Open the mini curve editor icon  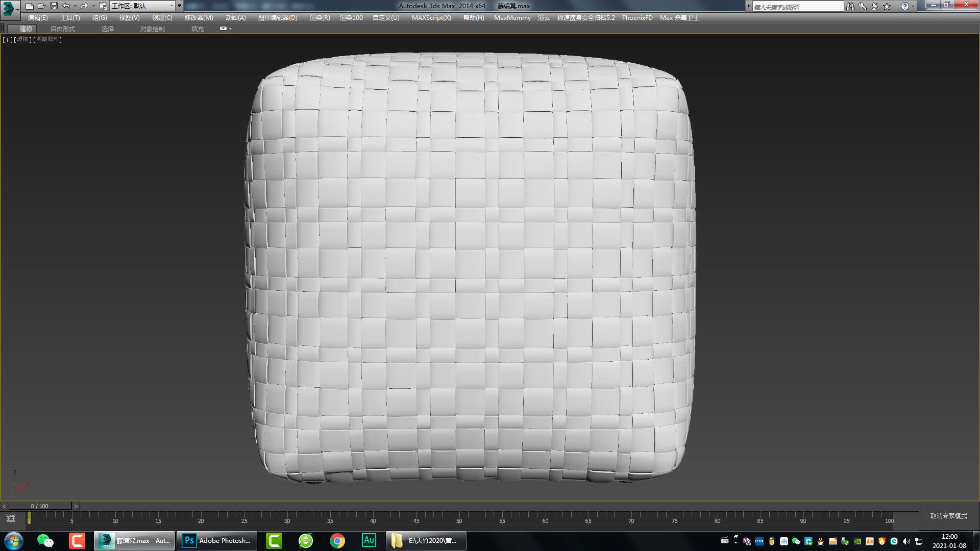11,518
